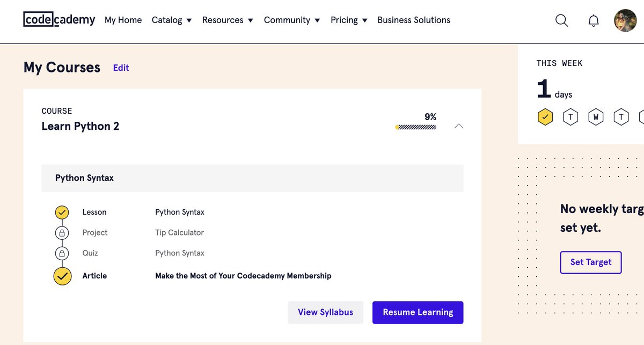Expand the Resources dropdown menu
Image resolution: width=644 pixels, height=345 pixels.
(x=228, y=20)
